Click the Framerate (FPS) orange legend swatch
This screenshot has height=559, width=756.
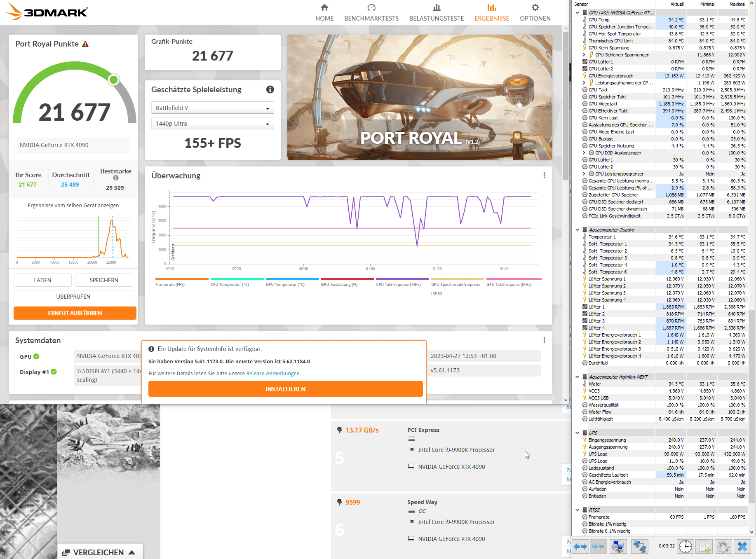182,279
